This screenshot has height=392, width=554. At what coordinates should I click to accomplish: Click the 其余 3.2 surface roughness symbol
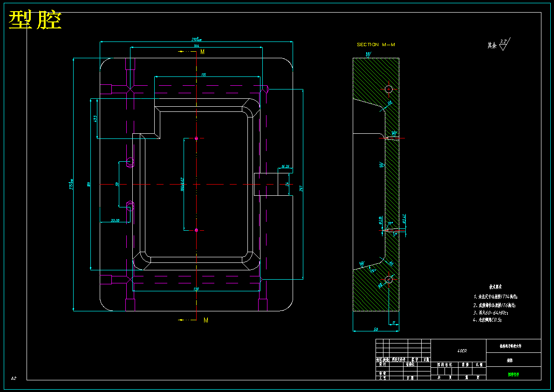[499, 44]
